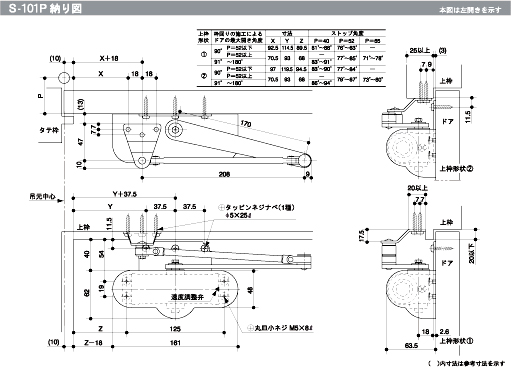Click the 170 diagonal arm dimension
The height and width of the screenshot is (373, 511).
point(246,124)
